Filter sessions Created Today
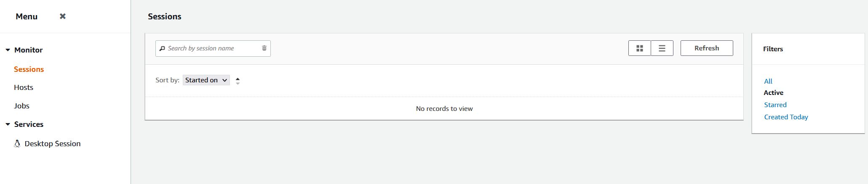Screen dimensions: 868x184 pos(786,117)
